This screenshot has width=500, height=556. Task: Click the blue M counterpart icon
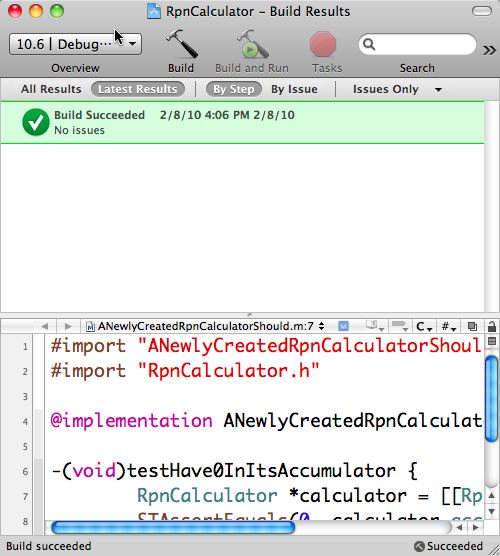[343, 326]
